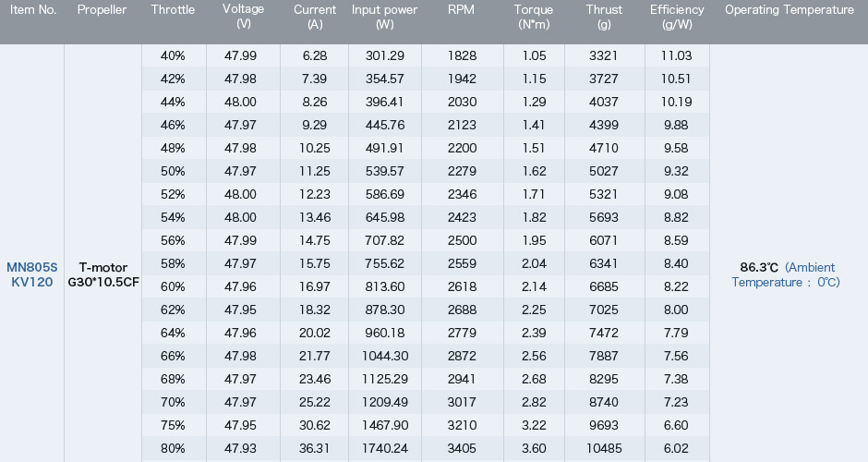
Task: Click the torque value 3.60
Action: tap(534, 448)
